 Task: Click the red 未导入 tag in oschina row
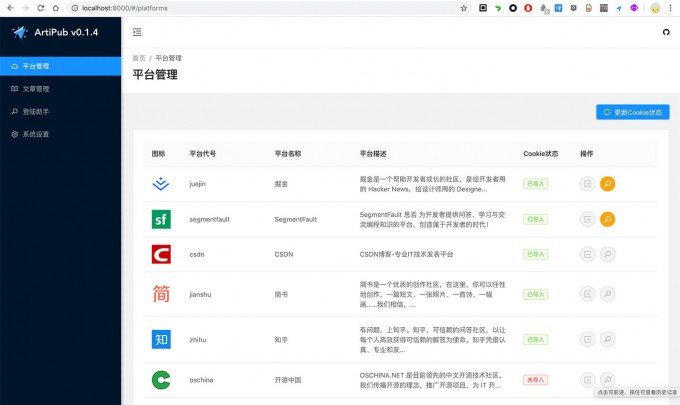click(x=536, y=380)
